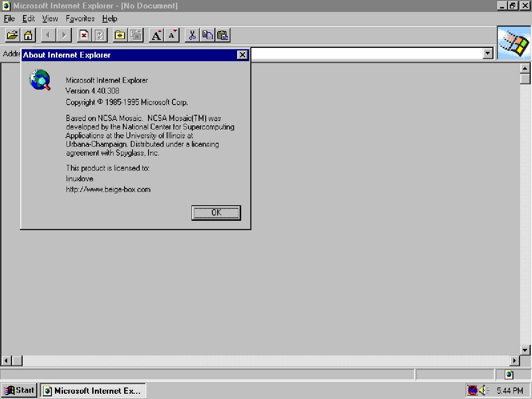Click the Back arrow toolbar button
The image size is (532, 399).
[x=48, y=35]
